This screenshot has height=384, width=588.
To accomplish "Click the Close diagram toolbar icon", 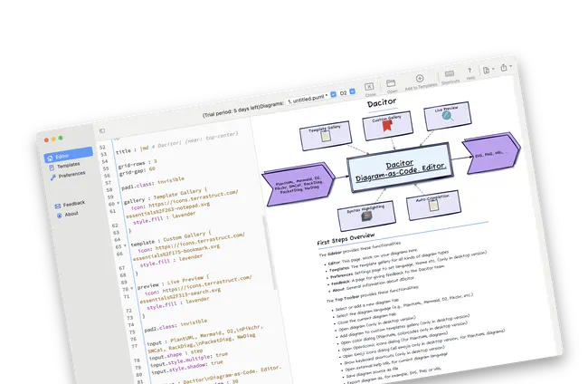I will coord(369,89).
